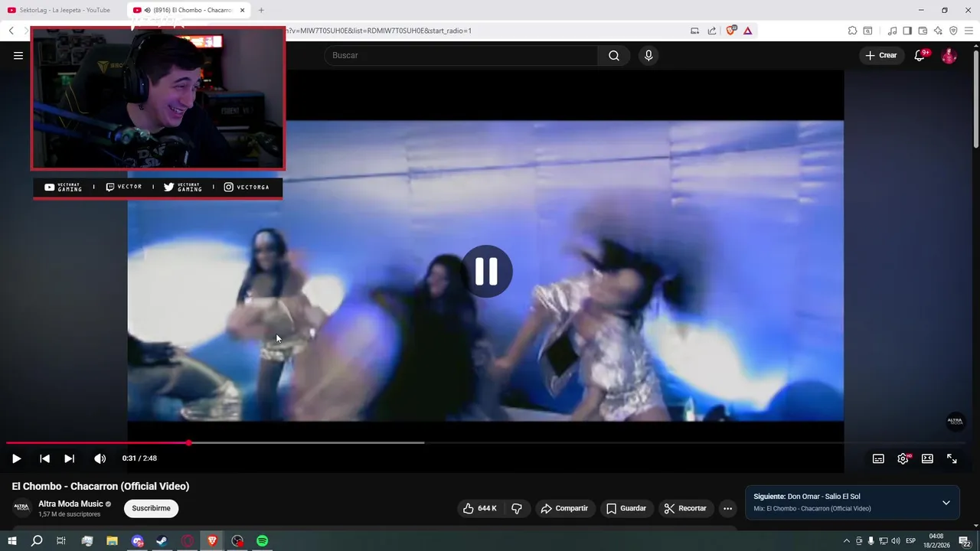Open the media control music note icon

point(892,31)
